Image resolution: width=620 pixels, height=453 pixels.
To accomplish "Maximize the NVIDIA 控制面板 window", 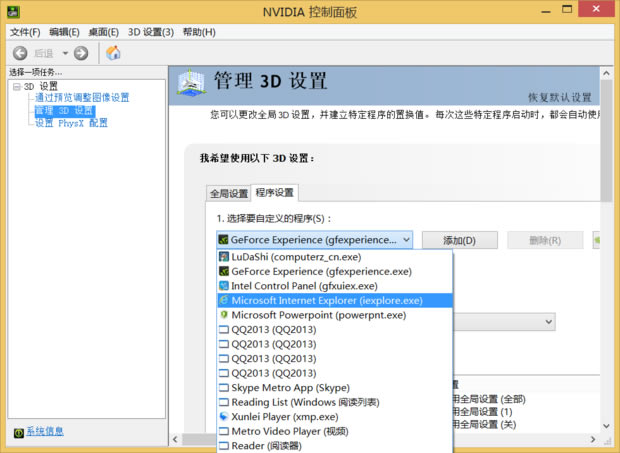I will pos(567,9).
